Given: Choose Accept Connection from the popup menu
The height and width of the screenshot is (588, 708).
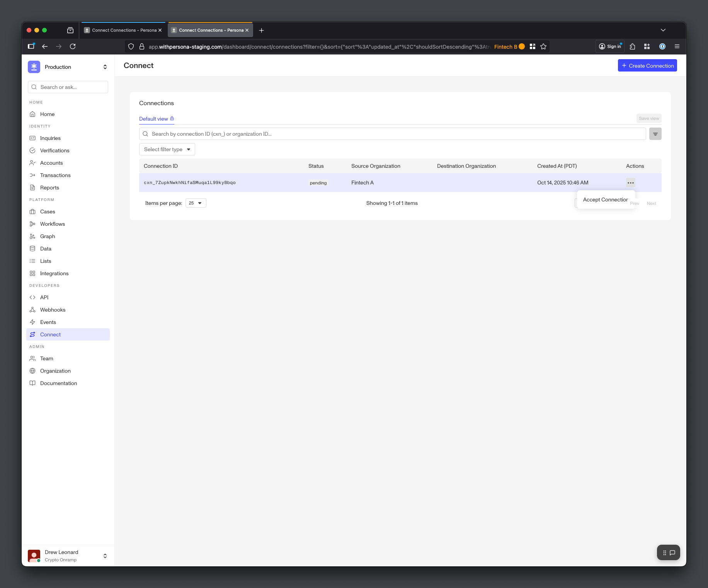Looking at the screenshot, I should click(x=605, y=200).
